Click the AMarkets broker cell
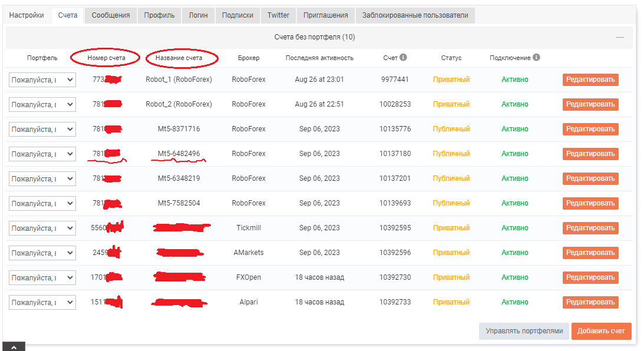The image size is (644, 351). point(249,253)
